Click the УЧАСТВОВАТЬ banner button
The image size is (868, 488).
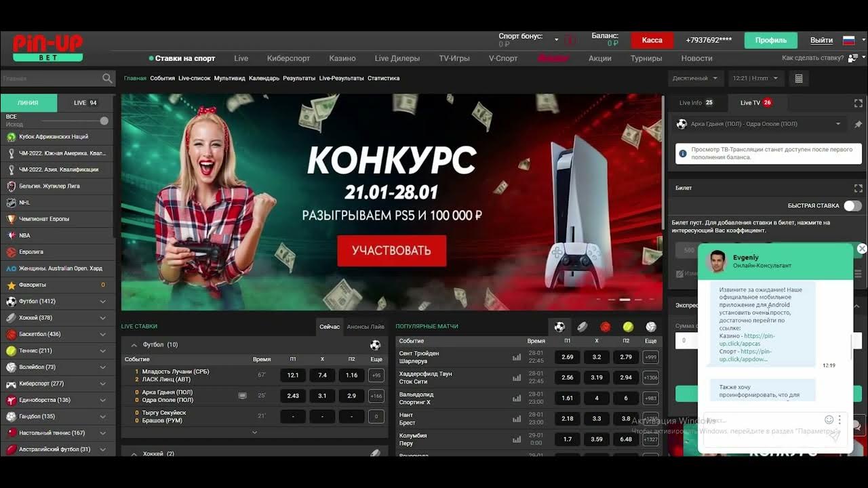pos(392,251)
